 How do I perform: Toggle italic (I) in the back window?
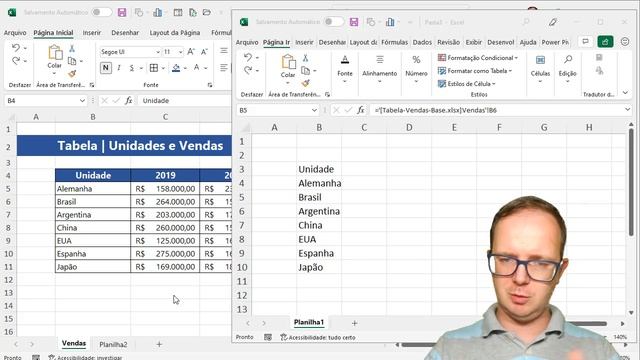[x=119, y=68]
